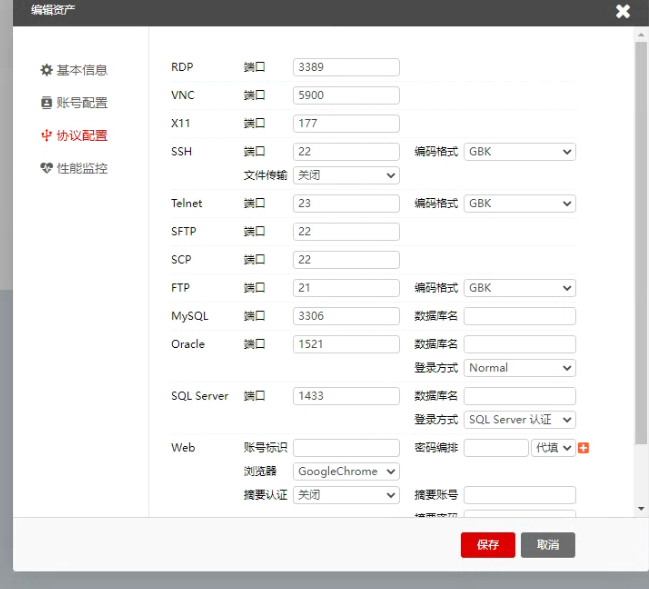Screen dimensions: 649x589
Task: Click the 取消 button
Action: point(547,545)
